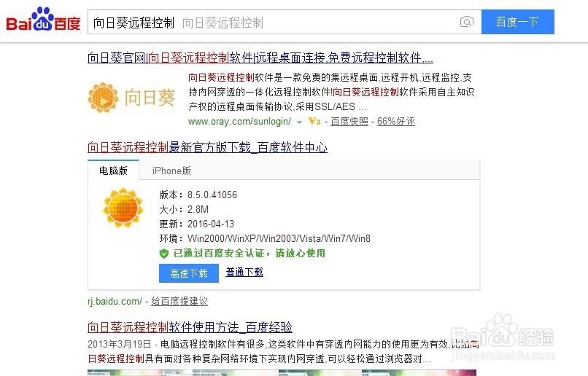
Task: Click the date 2013年3月19日 in snippet
Action: coord(119,344)
